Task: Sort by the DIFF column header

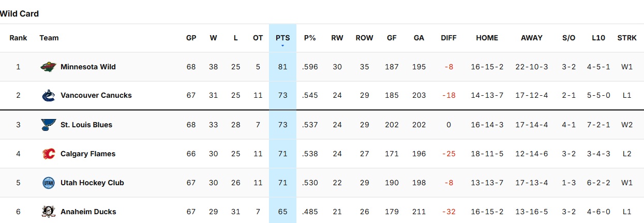Action: click(x=448, y=38)
